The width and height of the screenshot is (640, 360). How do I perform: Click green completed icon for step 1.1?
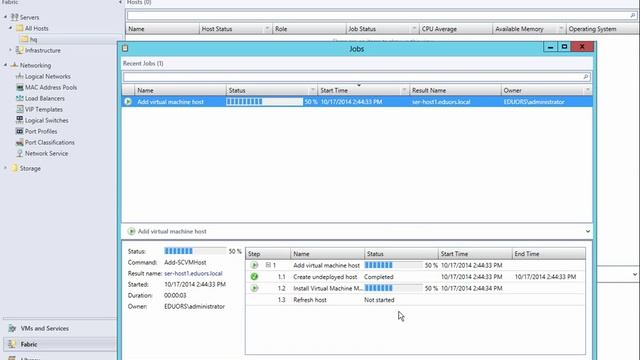(254, 277)
